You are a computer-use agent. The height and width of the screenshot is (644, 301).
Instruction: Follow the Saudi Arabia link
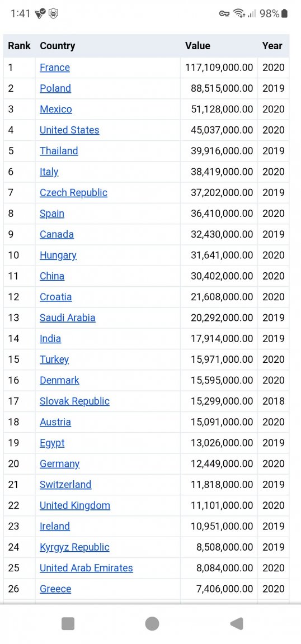click(x=68, y=318)
